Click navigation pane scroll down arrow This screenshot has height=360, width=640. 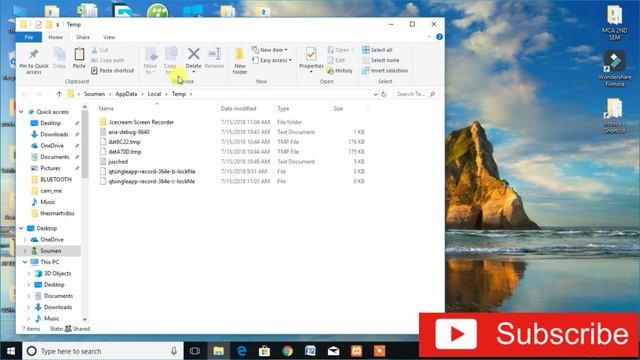coord(85,319)
